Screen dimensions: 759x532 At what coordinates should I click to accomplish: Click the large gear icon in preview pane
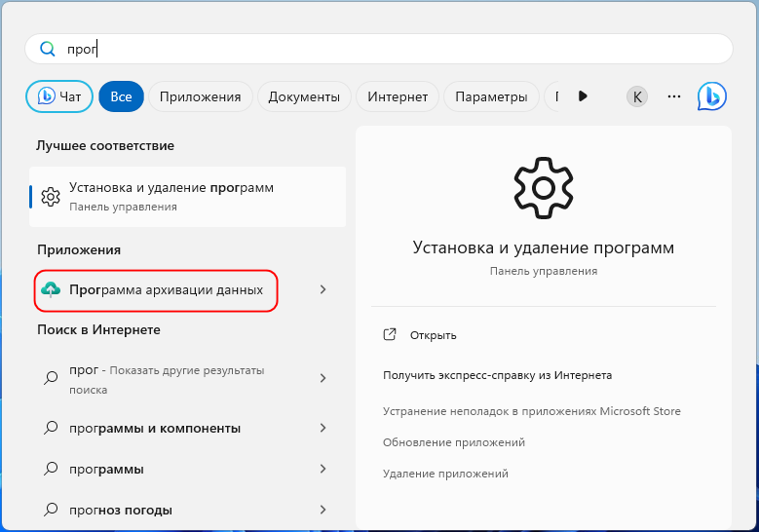(543, 187)
